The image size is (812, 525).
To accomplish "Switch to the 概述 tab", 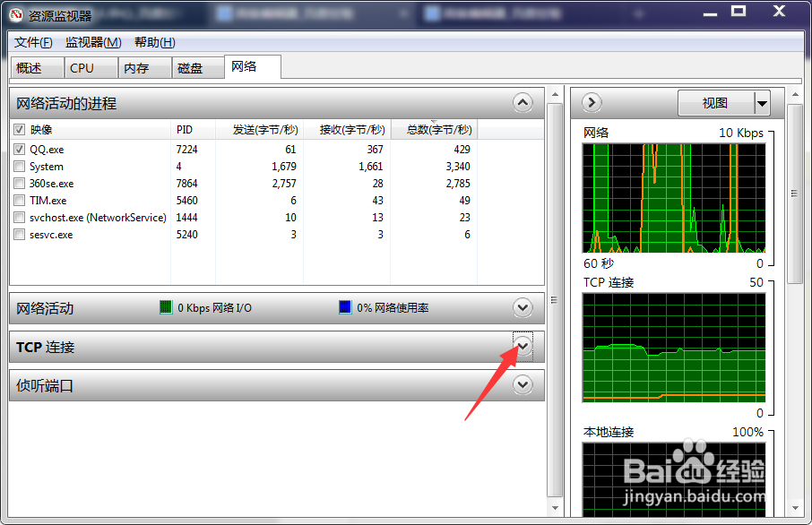I will click(37, 68).
